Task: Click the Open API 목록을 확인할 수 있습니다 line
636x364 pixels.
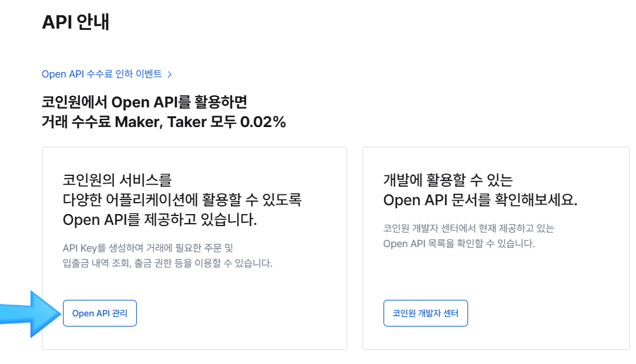Action: click(459, 243)
